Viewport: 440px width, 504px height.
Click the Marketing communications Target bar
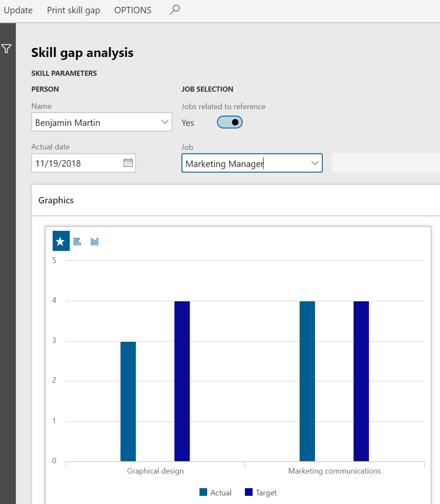361,381
